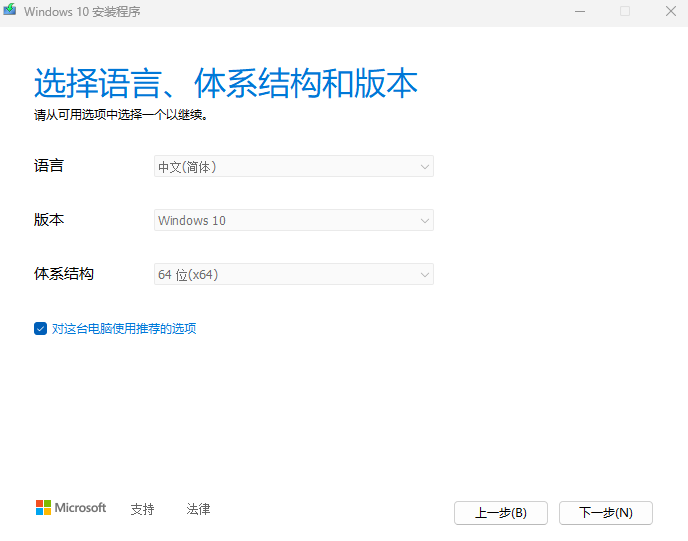Click the 版本 field label
The height and width of the screenshot is (541, 688).
click(49, 220)
